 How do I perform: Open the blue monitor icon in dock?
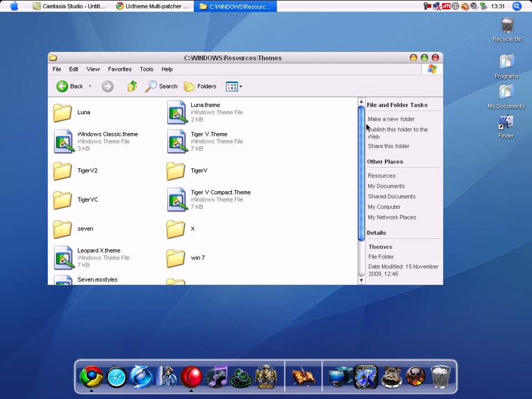tap(340, 377)
